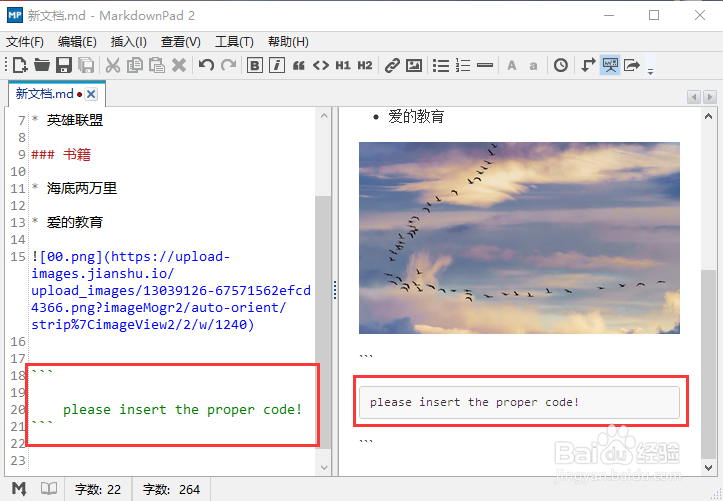Click the 英雄联盟 line in editor
723x501 pixels.
point(67,120)
